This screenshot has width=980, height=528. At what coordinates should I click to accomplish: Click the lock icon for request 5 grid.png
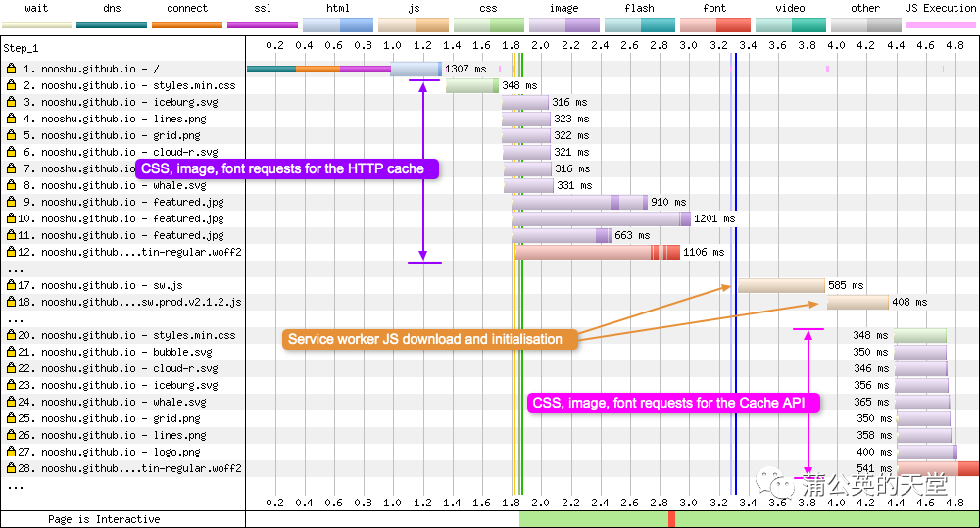click(11, 135)
